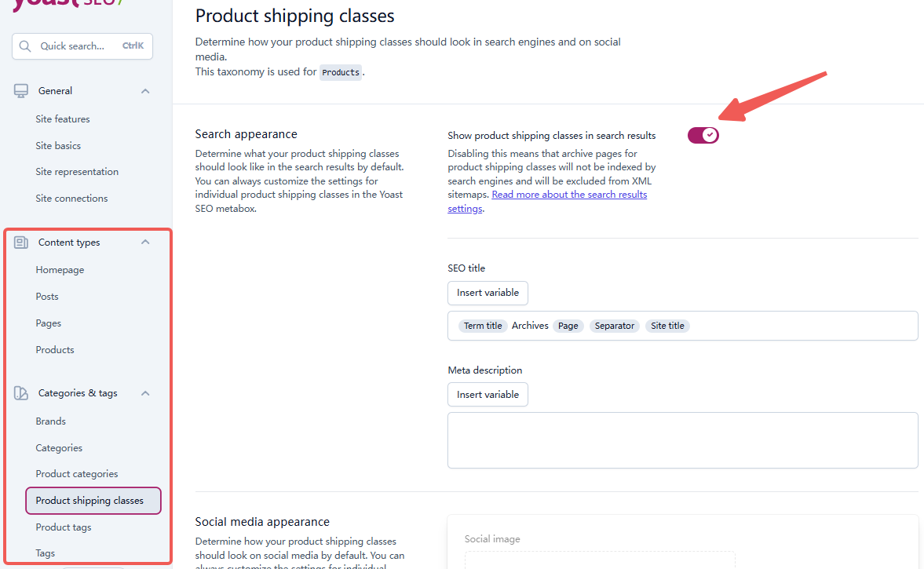Click Insert variable under SEO title
The image size is (924, 569).
point(488,293)
